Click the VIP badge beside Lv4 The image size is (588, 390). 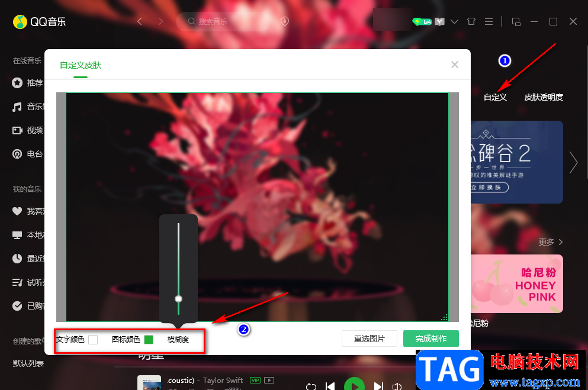point(440,22)
